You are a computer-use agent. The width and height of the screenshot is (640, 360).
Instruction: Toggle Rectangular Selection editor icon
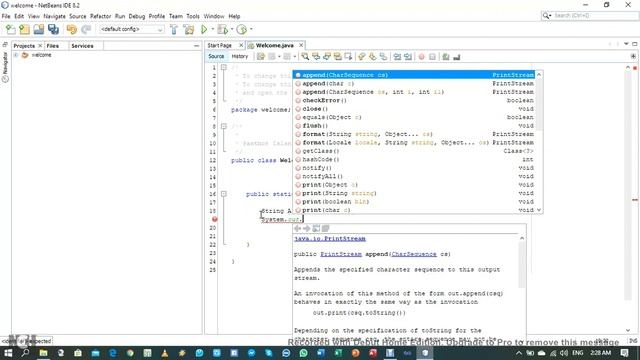348,57
